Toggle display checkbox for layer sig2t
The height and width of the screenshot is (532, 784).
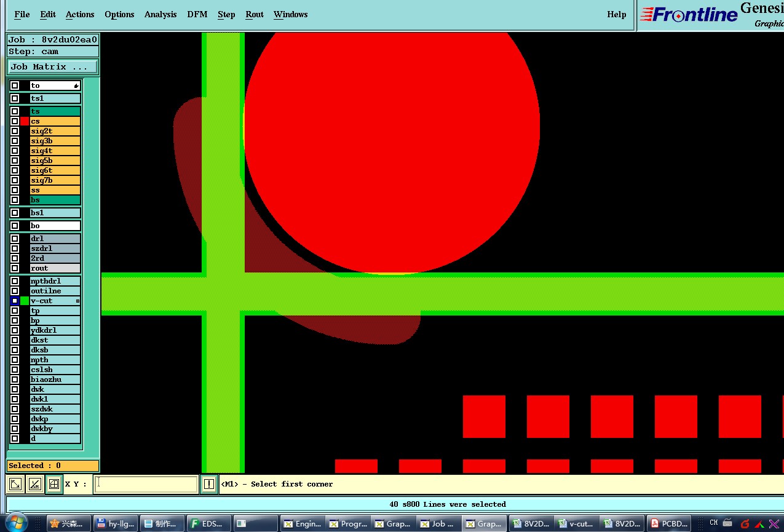click(x=15, y=131)
